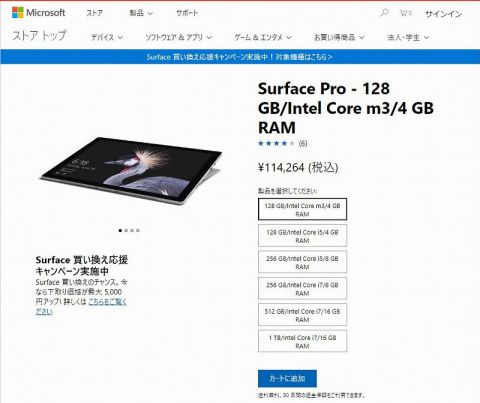Select 256 GB/Intel Core i7/8 GB RAM option
The width and height of the screenshot is (480, 403).
tap(302, 288)
